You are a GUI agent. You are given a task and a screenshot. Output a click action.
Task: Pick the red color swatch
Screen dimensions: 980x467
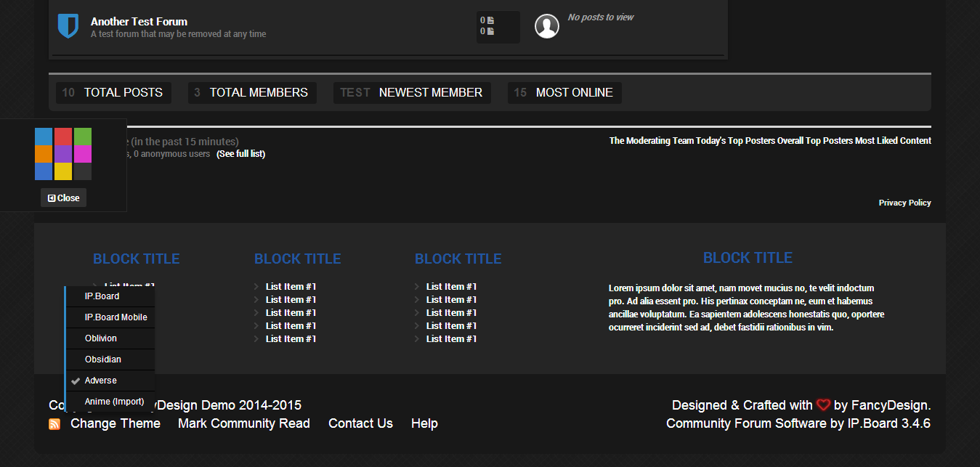click(x=63, y=136)
